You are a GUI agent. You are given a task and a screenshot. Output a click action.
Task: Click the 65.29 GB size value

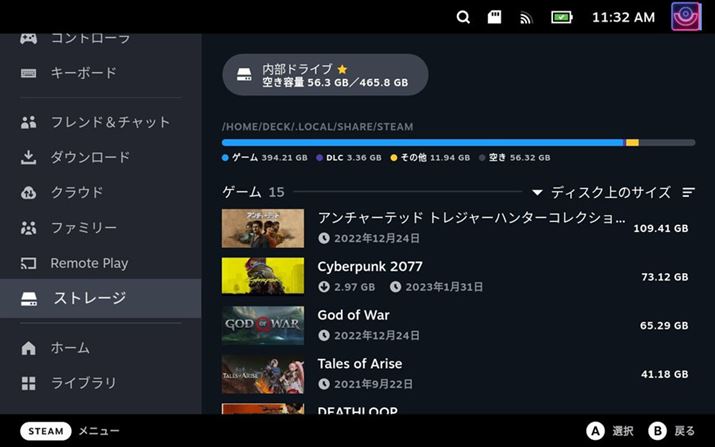(664, 326)
